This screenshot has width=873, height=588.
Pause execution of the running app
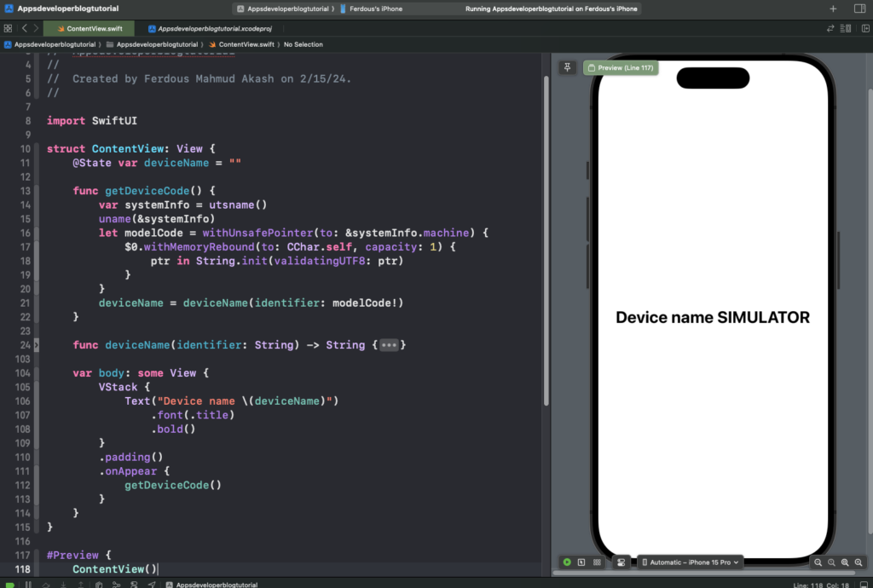28,584
